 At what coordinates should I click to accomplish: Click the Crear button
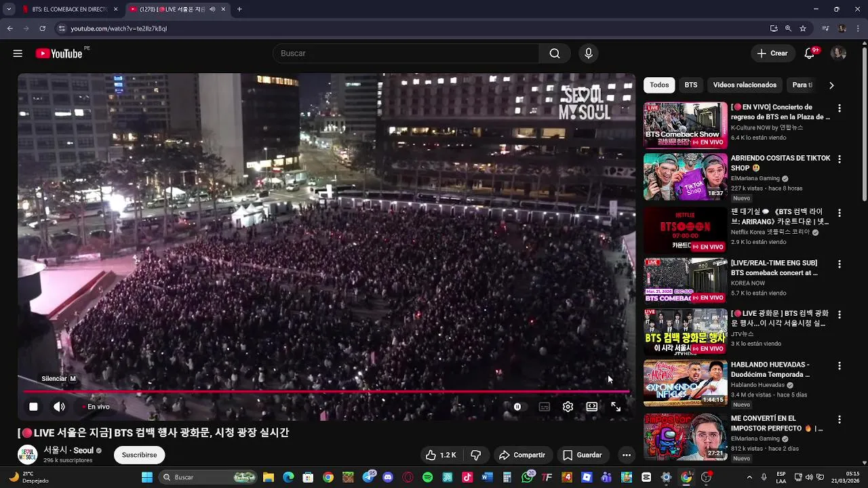(772, 54)
